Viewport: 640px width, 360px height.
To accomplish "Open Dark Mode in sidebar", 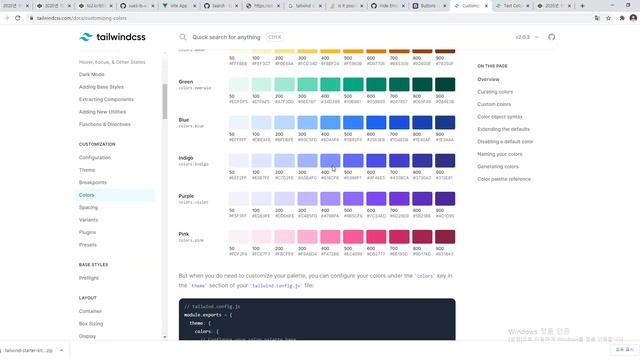I will click(91, 74).
